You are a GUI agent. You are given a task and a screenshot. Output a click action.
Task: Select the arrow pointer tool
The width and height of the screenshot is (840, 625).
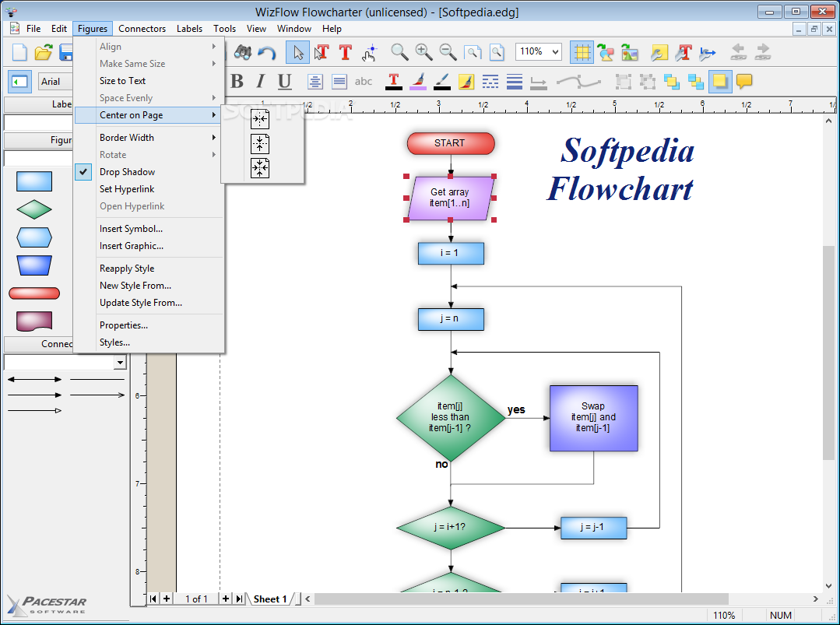click(298, 52)
